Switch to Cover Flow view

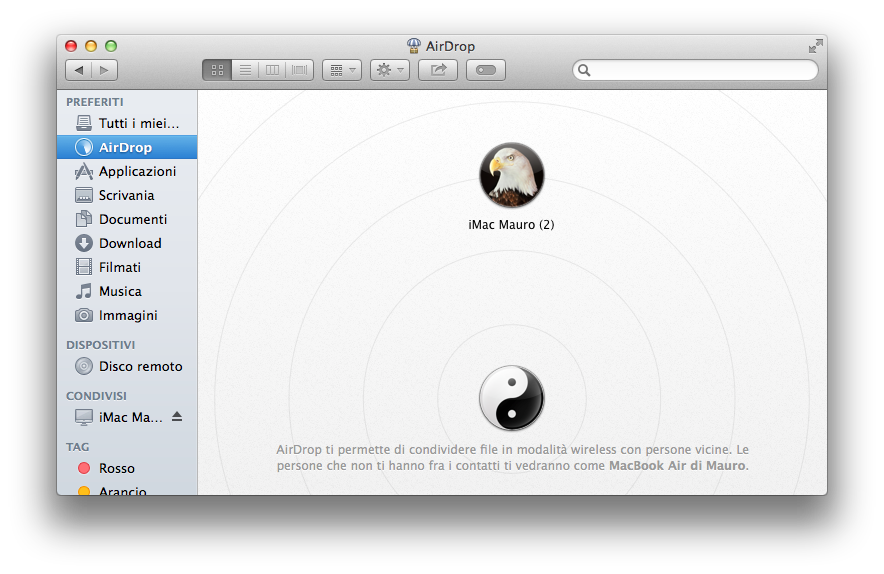click(x=299, y=70)
